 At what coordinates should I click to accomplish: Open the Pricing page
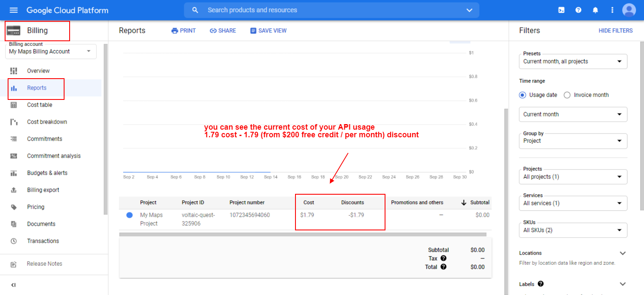[36, 207]
